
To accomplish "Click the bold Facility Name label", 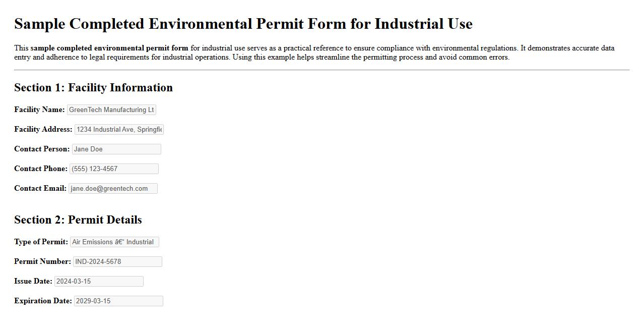I will click(38, 110).
